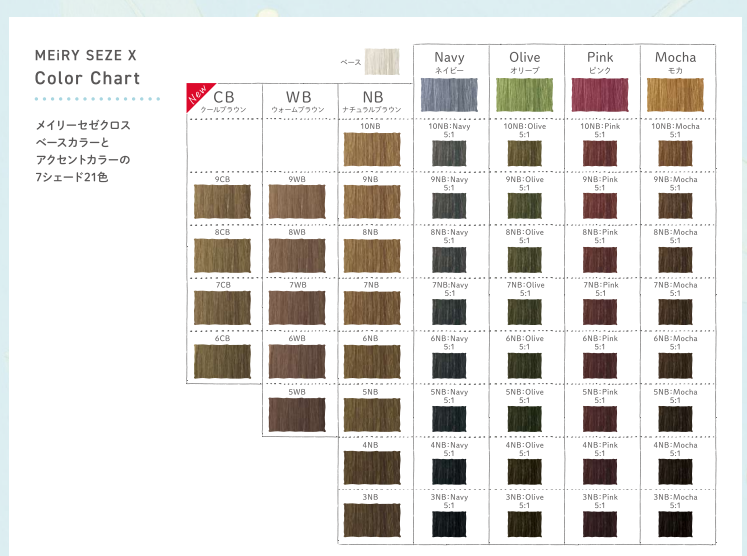Click the WB ウォームブラウン column header
Screen dimensions: 747x556
coord(298,101)
